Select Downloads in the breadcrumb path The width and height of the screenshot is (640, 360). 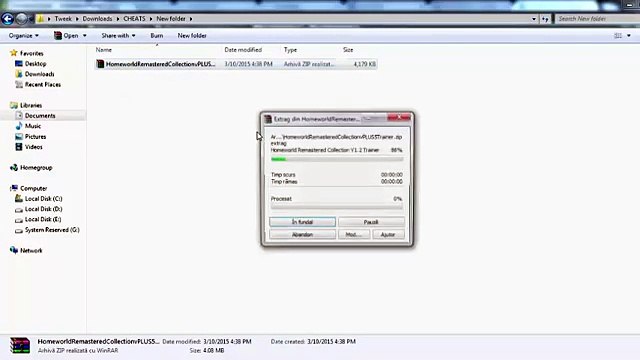click(97, 19)
